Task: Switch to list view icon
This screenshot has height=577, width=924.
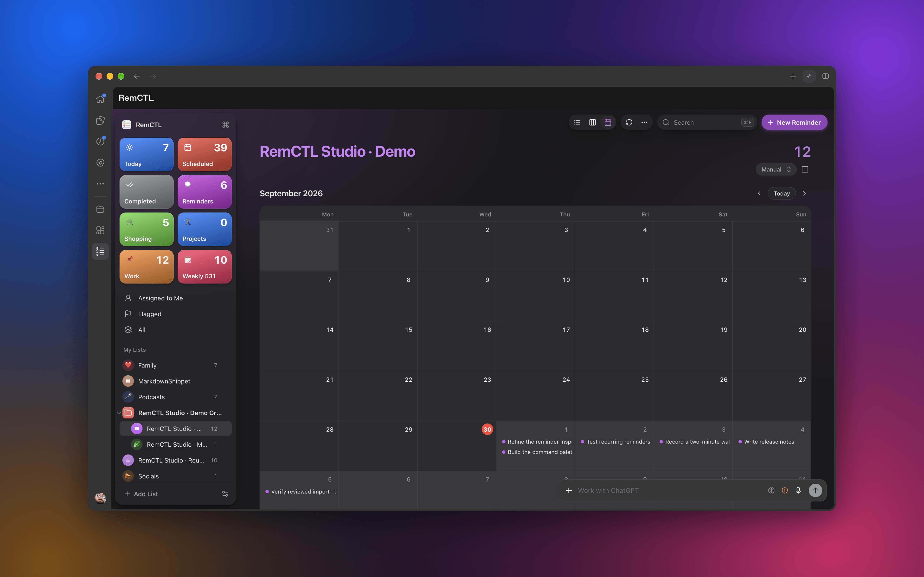Action: (x=577, y=122)
